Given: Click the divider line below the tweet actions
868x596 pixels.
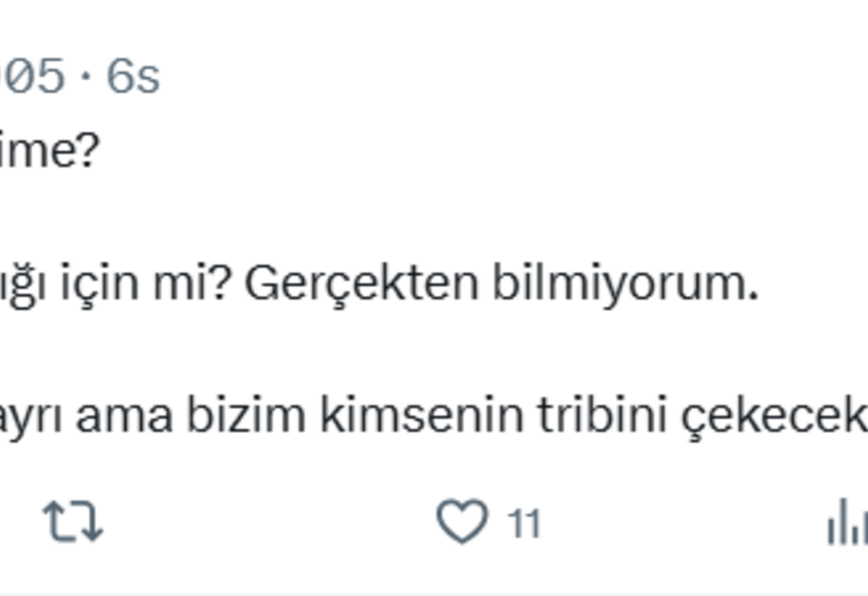Looking at the screenshot, I should (434, 593).
